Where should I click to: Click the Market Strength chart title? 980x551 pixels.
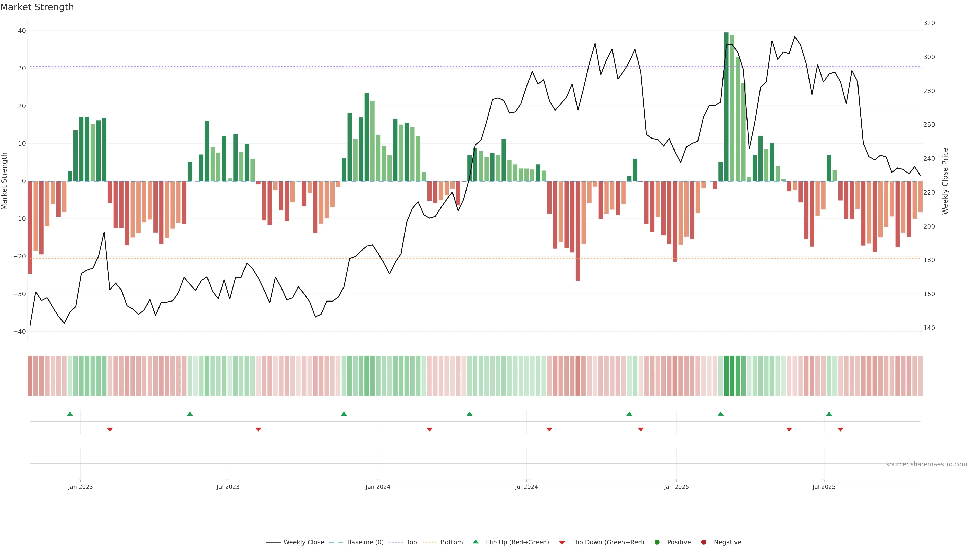(37, 7)
